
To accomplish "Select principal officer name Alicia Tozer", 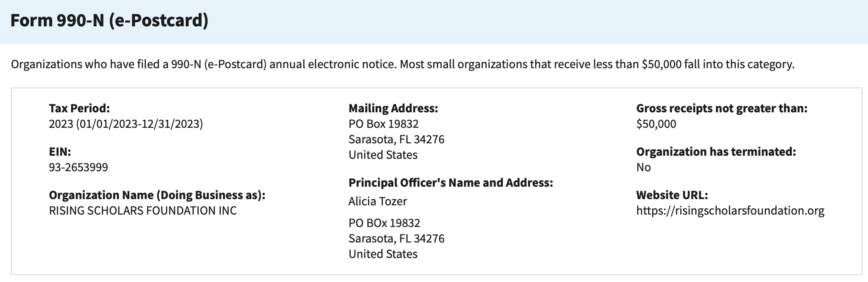I will point(378,201).
